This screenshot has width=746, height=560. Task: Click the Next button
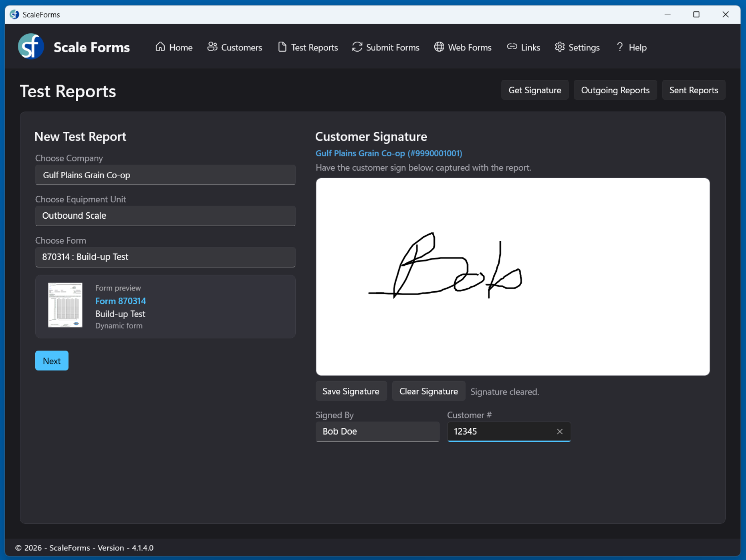tap(52, 361)
